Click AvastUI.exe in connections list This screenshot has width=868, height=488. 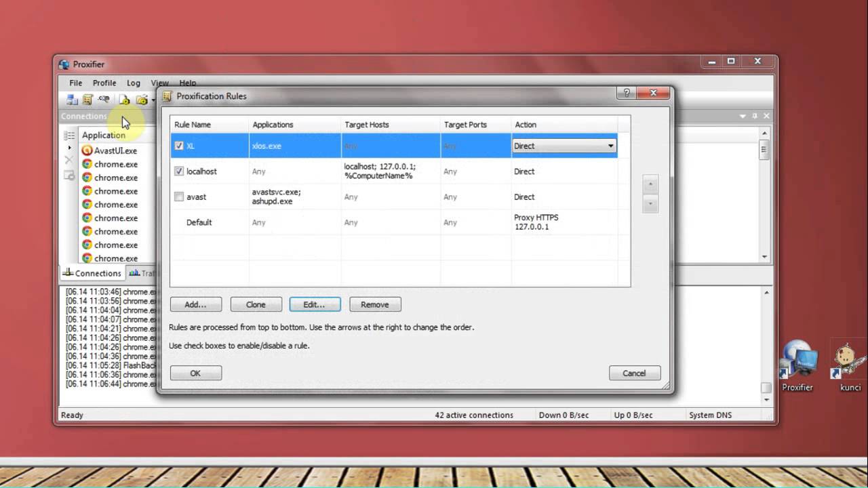(x=115, y=150)
